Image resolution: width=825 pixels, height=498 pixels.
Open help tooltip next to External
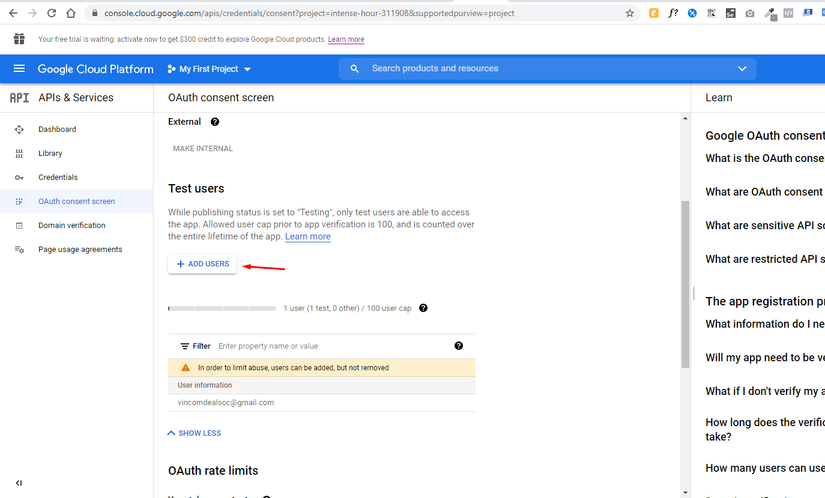[215, 122]
